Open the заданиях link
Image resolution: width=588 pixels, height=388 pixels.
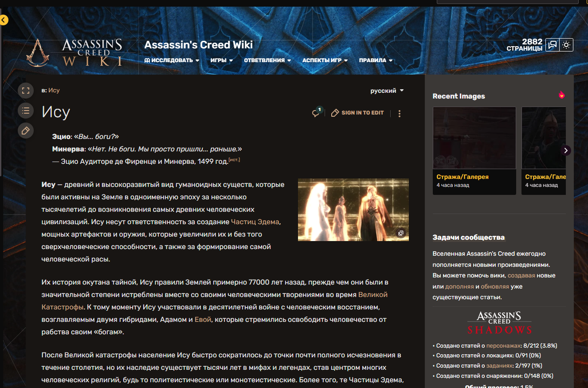[500, 366]
